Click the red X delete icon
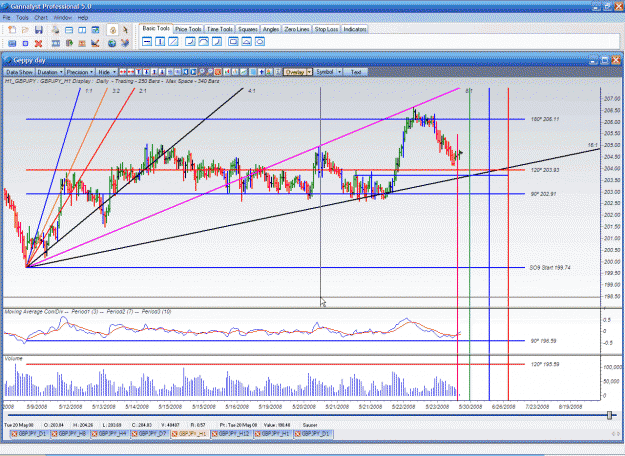This screenshot has width=625, height=456. (39, 43)
